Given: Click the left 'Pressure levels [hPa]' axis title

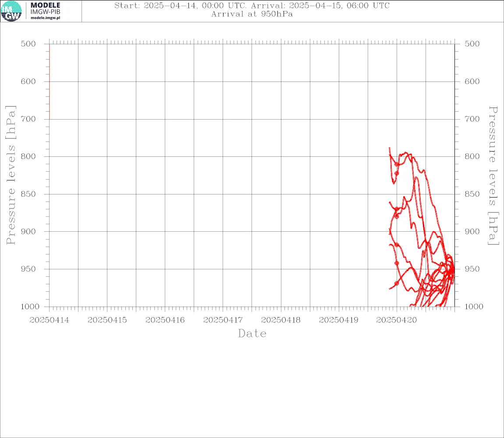Looking at the screenshot, I should coord(11,175).
